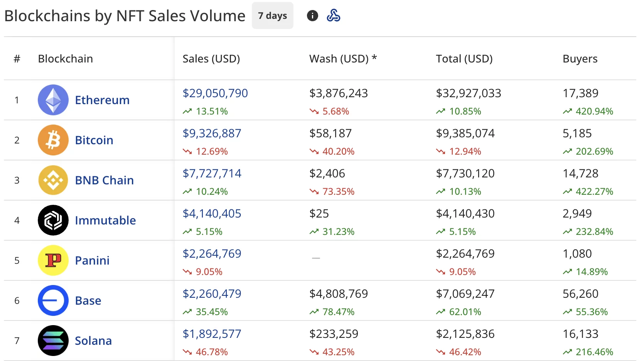Select the Bitcoin name link
Screen dimensions: 644x361
pyautogui.click(x=94, y=140)
